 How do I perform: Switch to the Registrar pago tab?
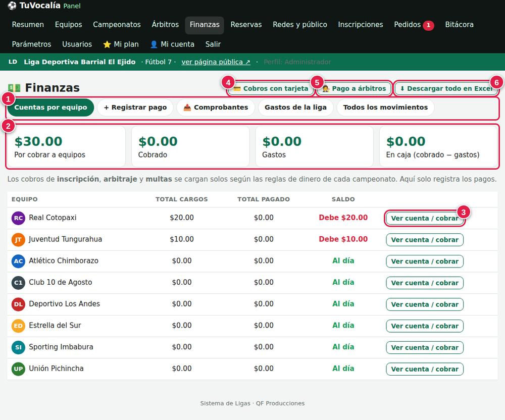click(x=135, y=108)
